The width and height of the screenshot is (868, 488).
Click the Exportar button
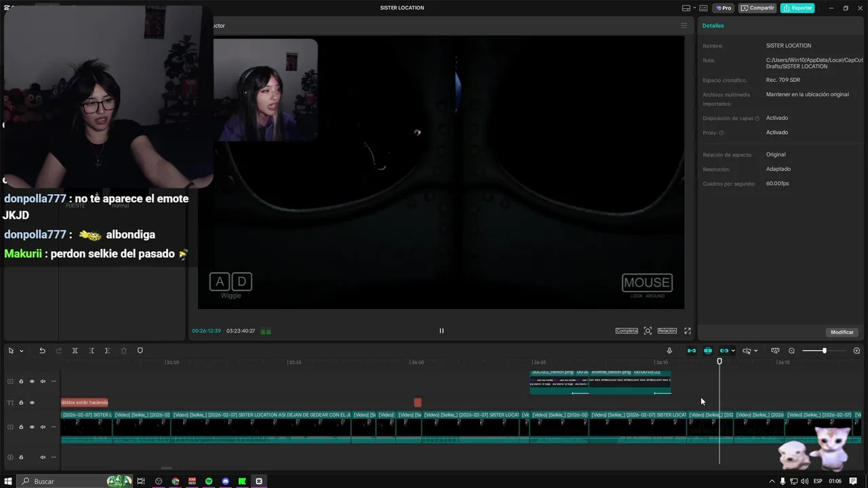(797, 8)
